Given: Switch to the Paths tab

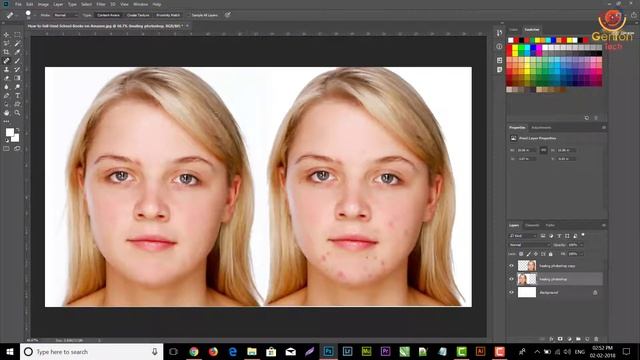Looking at the screenshot, I should pos(550,225).
